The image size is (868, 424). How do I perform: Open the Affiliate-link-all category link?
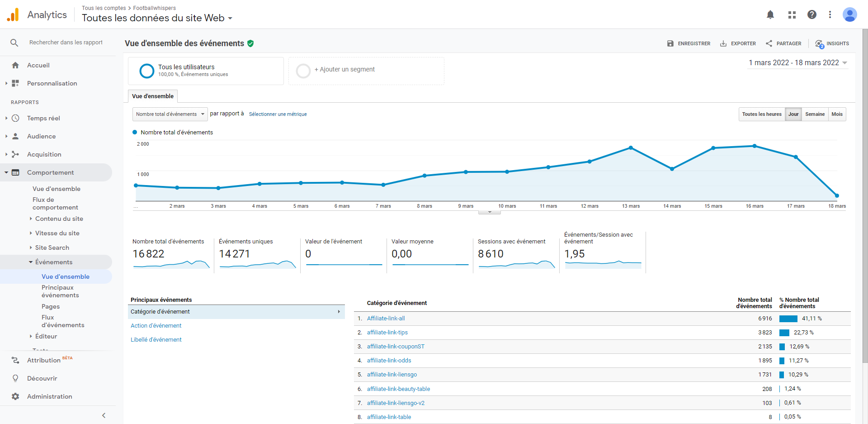pos(386,319)
